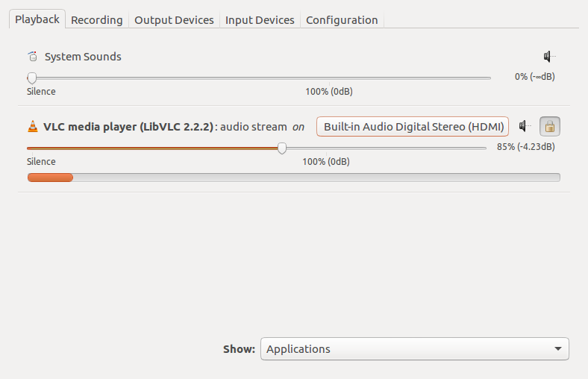Viewport: 588px width, 379px height.
Task: Click the System Sounds 100% (0dB) mark
Action: coord(329,92)
